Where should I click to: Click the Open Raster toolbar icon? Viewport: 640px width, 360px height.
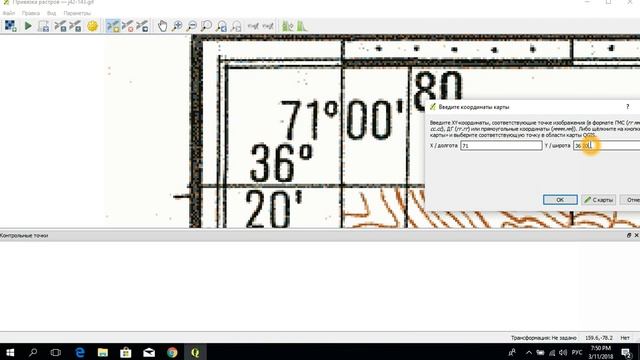point(10,26)
